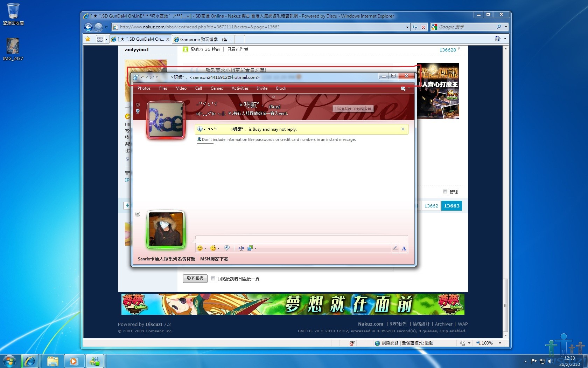Open the emoticon picker in Messenger

pyautogui.click(x=200, y=248)
